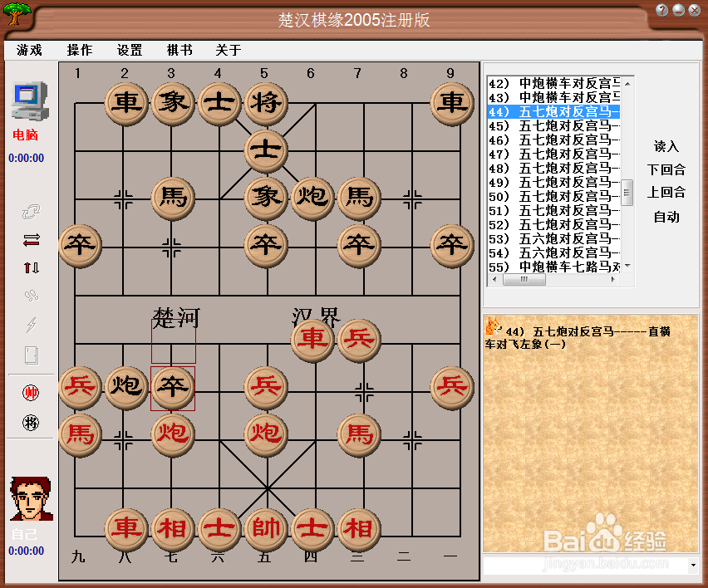This screenshot has width=708, height=588.
Task: Click the chain link icon in sidebar
Action: [x=29, y=212]
